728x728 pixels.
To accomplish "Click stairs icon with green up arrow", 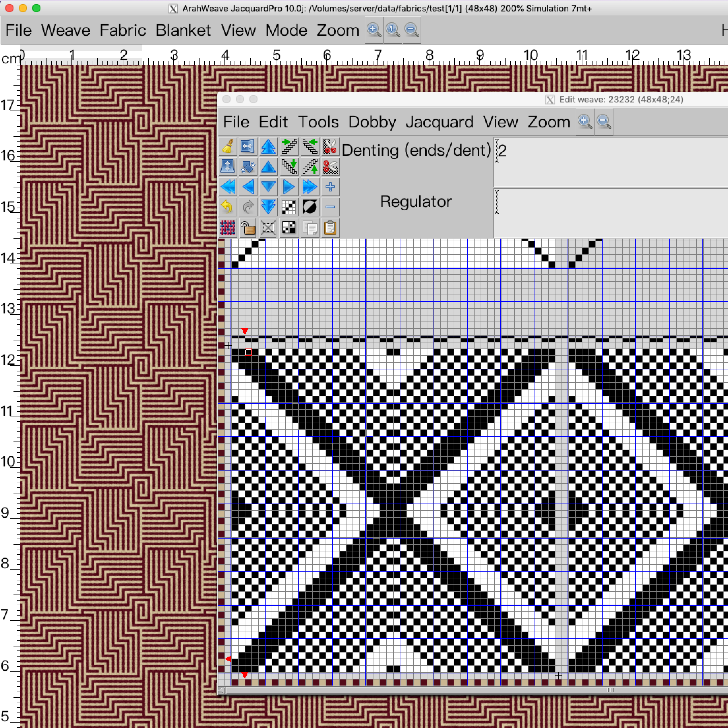I will click(x=310, y=167).
